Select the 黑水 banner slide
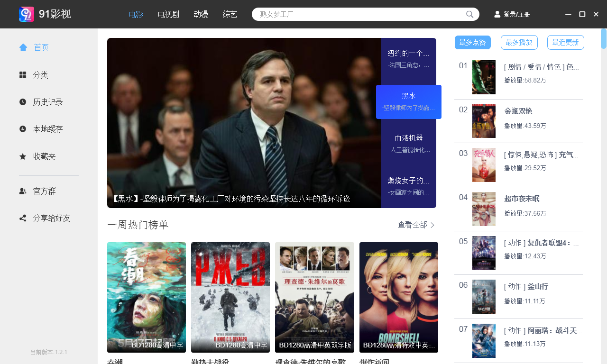The height and width of the screenshot is (364, 607). tap(409, 102)
